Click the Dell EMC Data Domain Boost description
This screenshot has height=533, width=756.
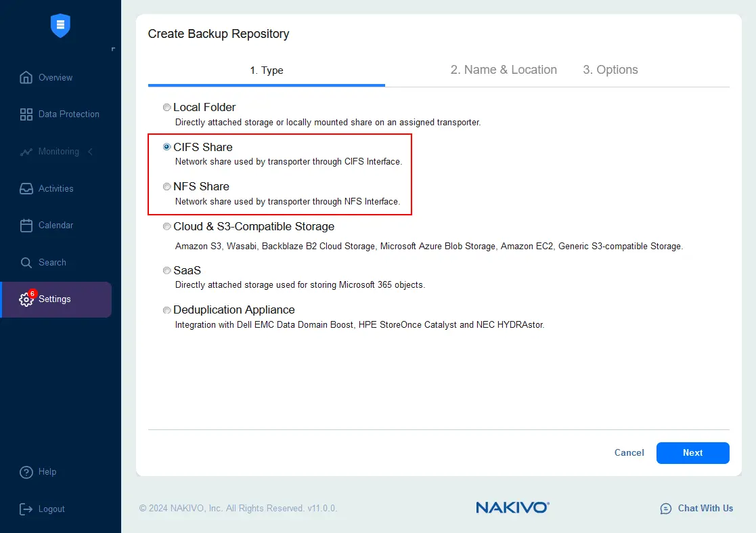coord(359,325)
